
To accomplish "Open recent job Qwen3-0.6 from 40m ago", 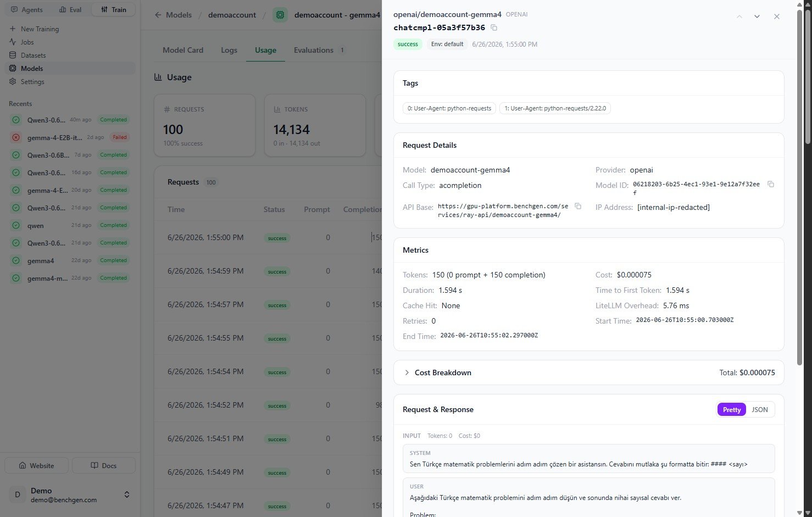I will point(70,120).
